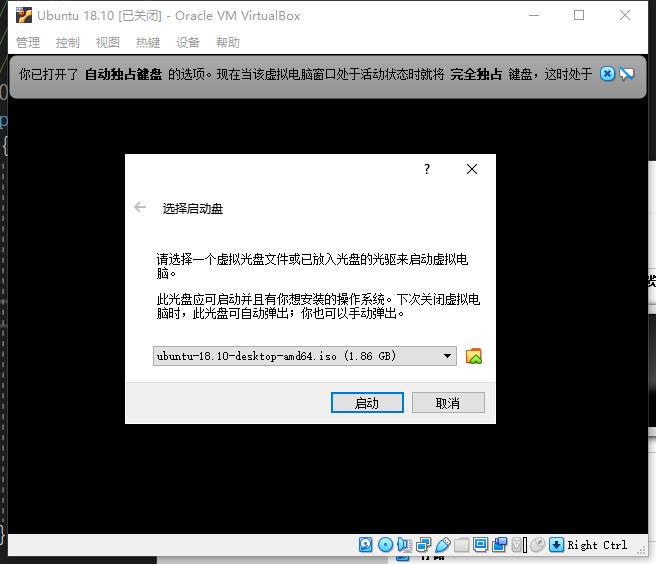Open the 视图 menu
Viewport: 656px width, 564px height.
[x=108, y=42]
